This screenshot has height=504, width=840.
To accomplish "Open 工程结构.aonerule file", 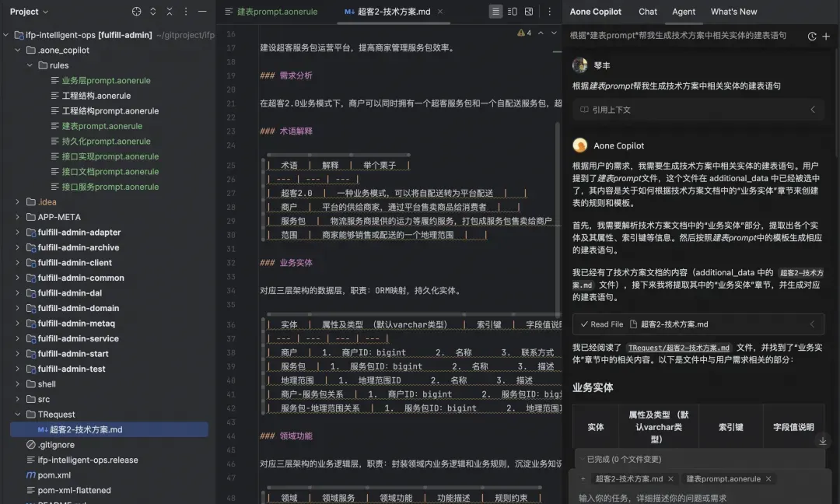I will [x=96, y=96].
